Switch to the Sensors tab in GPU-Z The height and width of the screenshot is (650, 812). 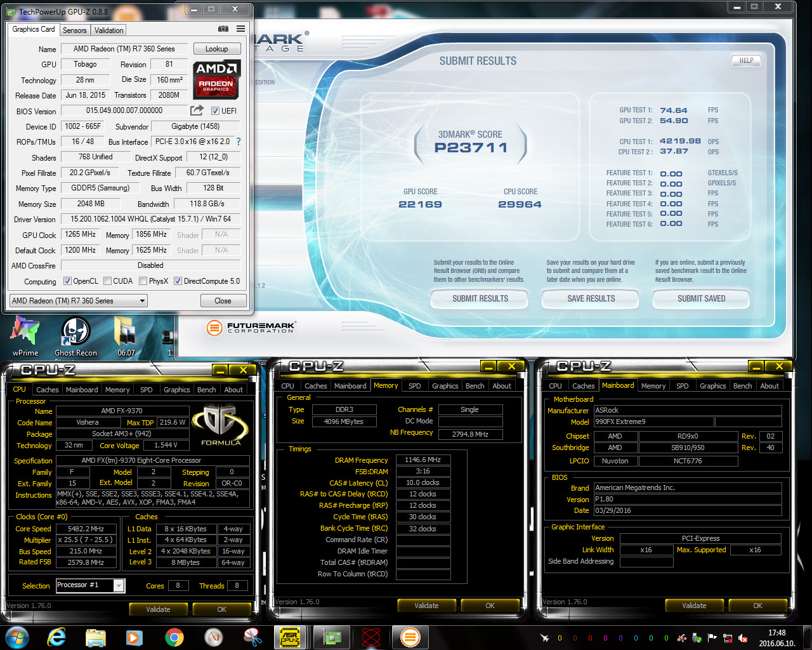pyautogui.click(x=75, y=30)
